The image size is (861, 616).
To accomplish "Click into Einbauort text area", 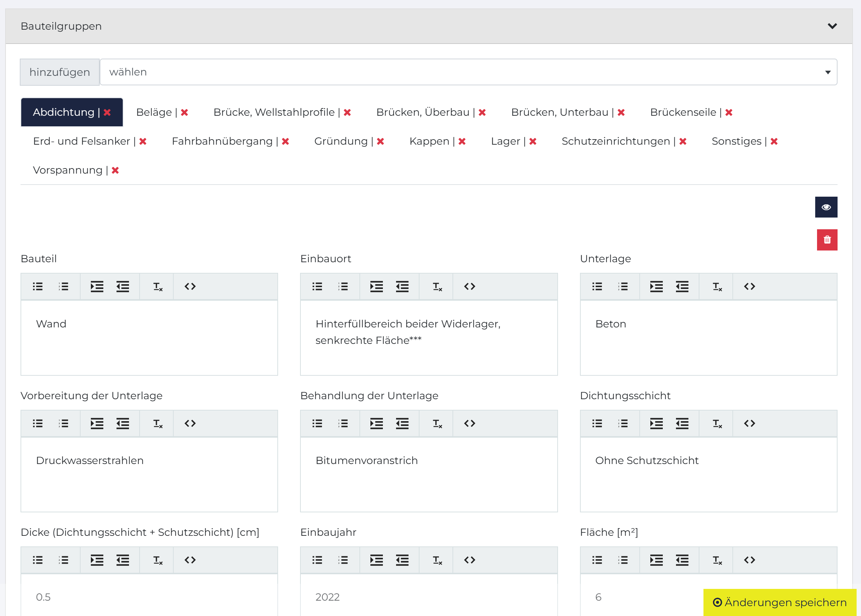I will click(x=429, y=338).
